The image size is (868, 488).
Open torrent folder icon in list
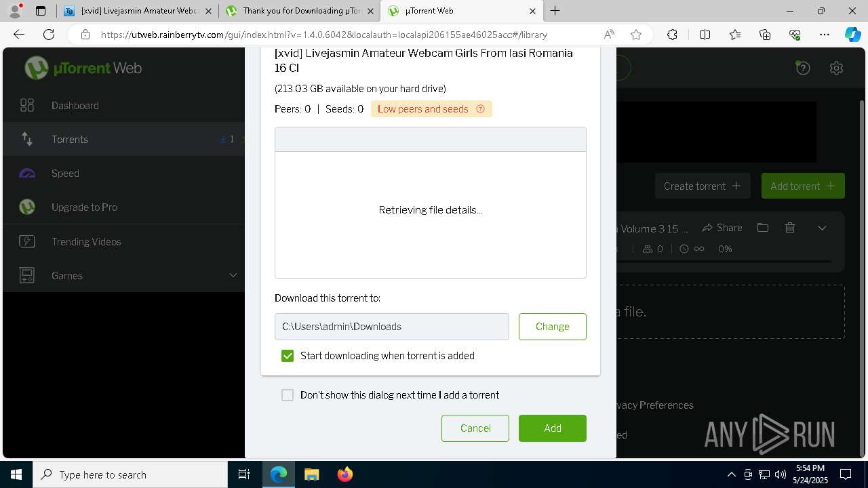(x=763, y=228)
